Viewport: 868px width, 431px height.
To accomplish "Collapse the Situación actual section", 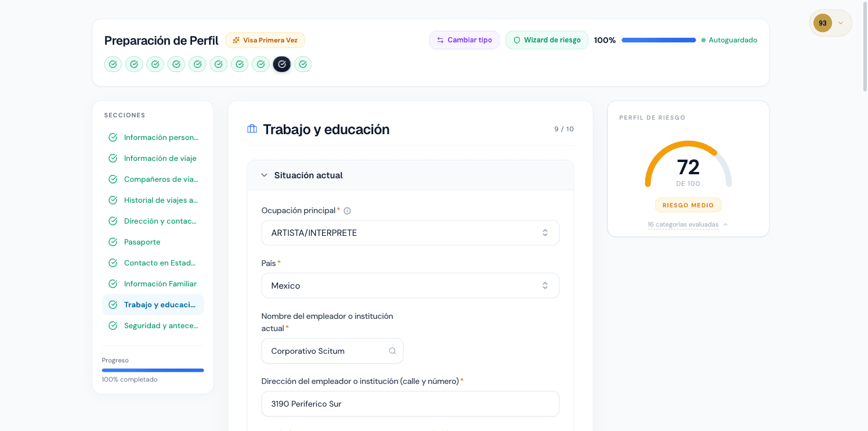I will click(x=265, y=175).
